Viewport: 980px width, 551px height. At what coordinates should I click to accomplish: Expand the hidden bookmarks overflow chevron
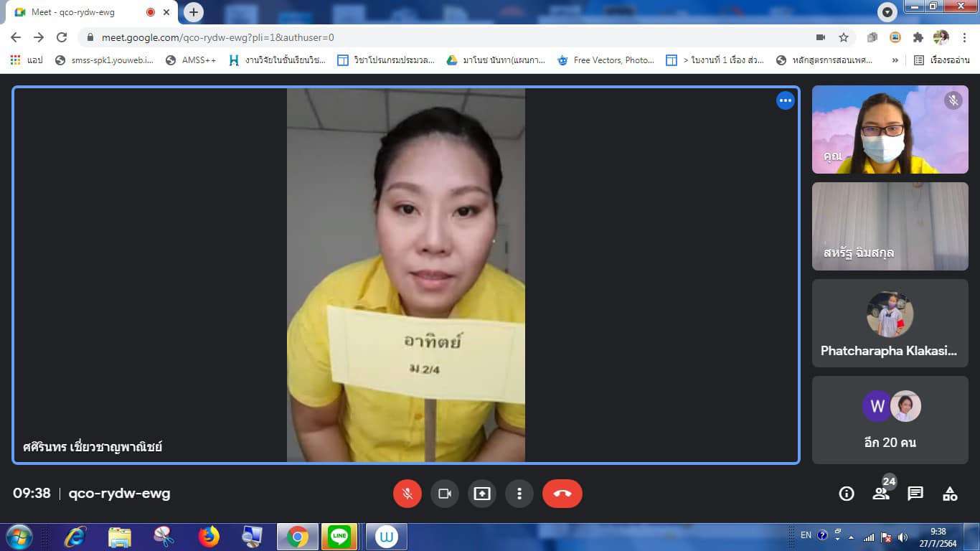[x=895, y=60]
